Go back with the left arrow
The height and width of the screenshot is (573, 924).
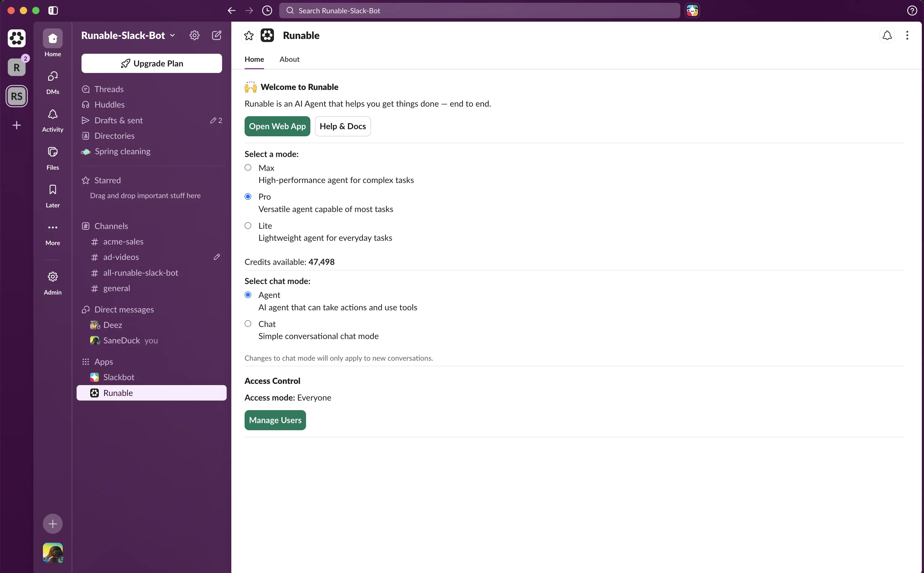click(x=231, y=11)
